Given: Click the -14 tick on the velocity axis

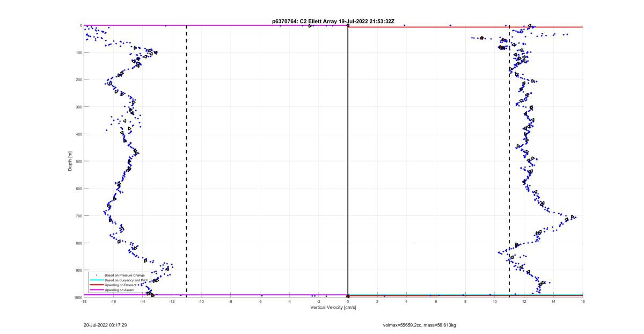Looking at the screenshot, I should click(142, 301).
